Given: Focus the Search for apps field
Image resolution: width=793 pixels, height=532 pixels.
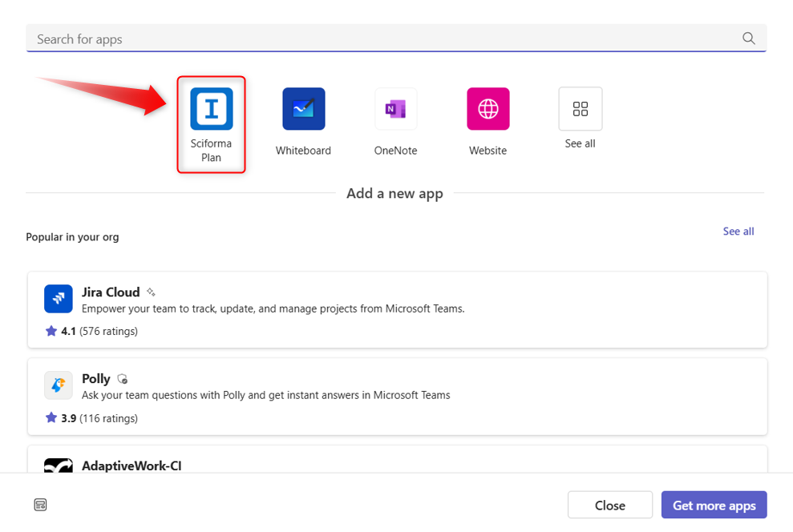Looking at the screenshot, I should point(385,38).
